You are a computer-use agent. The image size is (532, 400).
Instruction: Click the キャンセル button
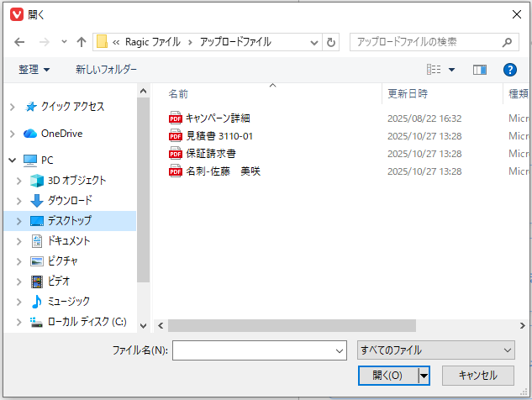point(476,376)
